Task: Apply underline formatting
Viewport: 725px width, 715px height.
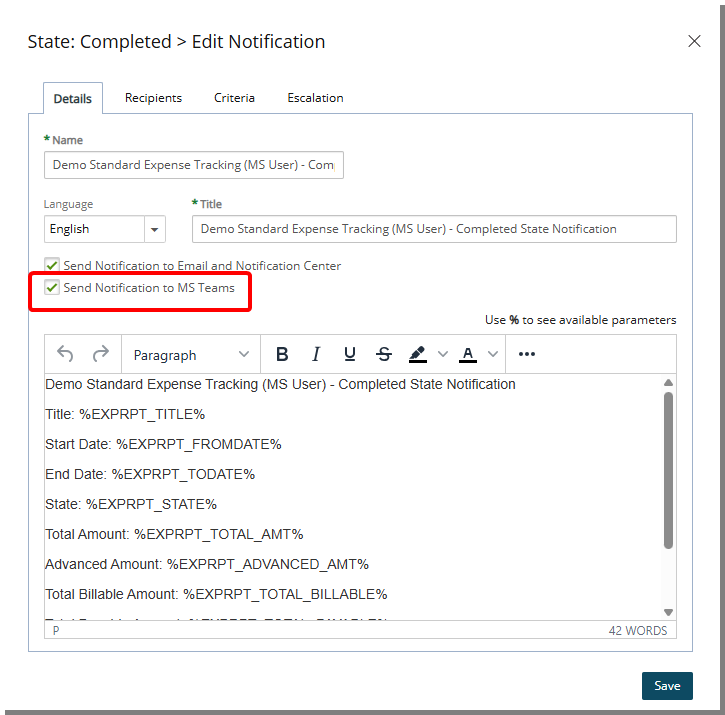Action: pyautogui.click(x=350, y=354)
